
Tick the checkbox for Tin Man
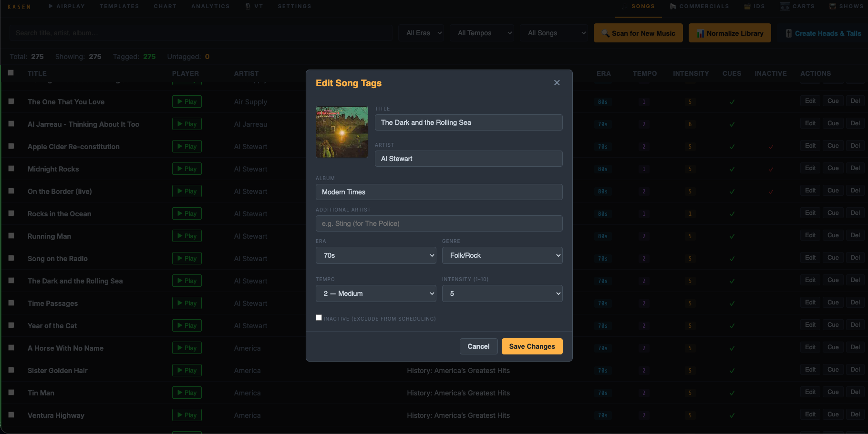(x=11, y=393)
